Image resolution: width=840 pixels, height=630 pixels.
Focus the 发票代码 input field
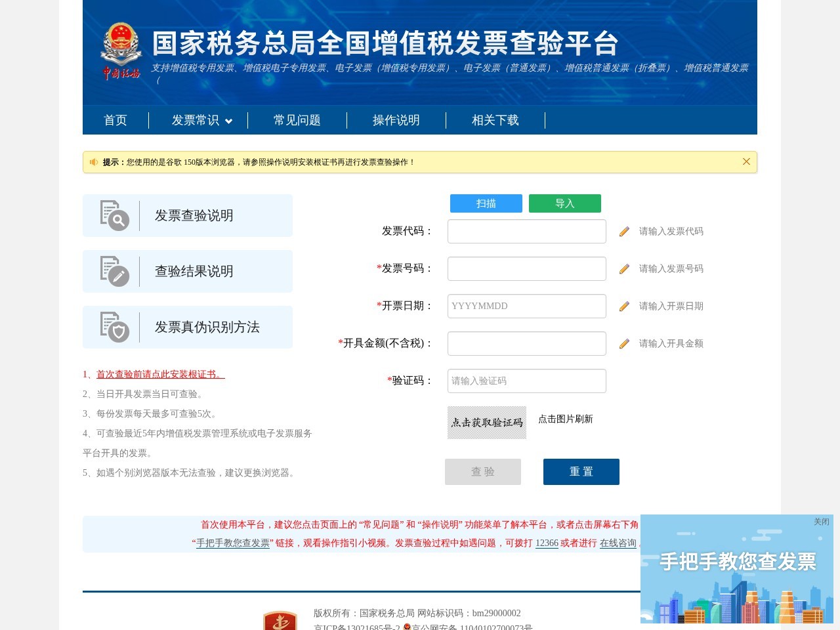[x=527, y=231]
